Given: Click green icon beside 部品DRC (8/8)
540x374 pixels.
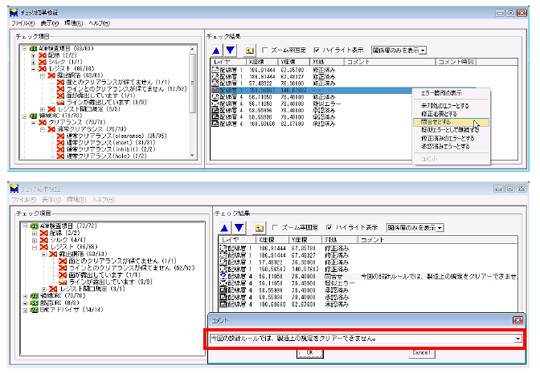Looking at the screenshot, I should click(x=34, y=303).
